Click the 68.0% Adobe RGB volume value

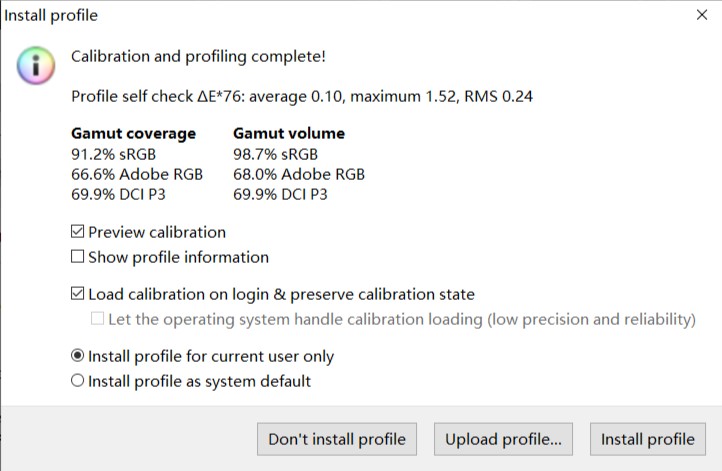(298, 174)
